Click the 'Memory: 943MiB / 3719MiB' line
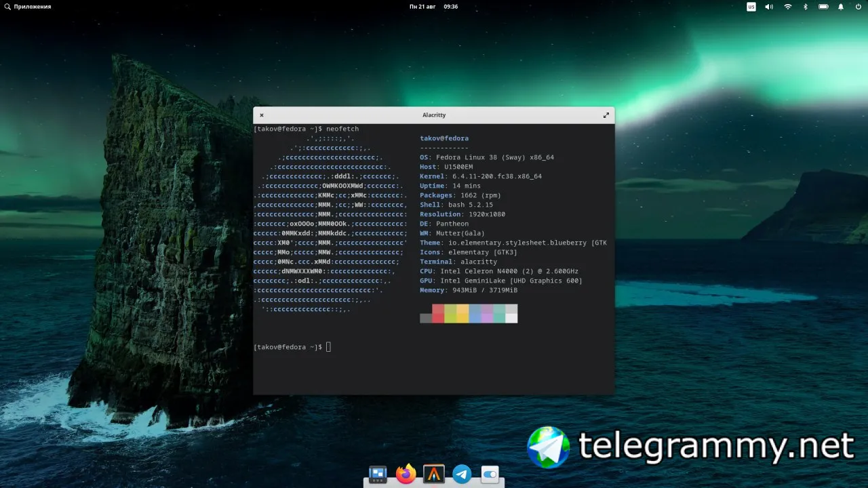 pyautogui.click(x=469, y=290)
